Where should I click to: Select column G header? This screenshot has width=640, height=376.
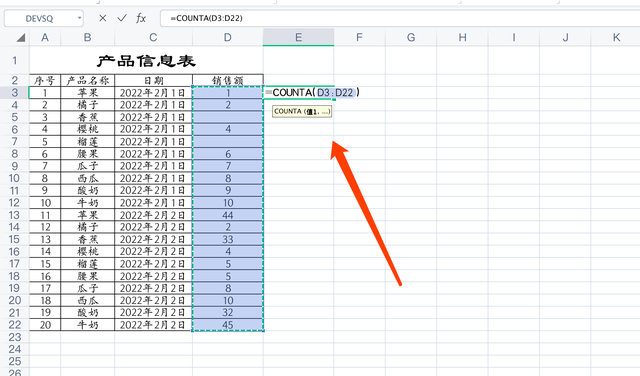pos(411,38)
